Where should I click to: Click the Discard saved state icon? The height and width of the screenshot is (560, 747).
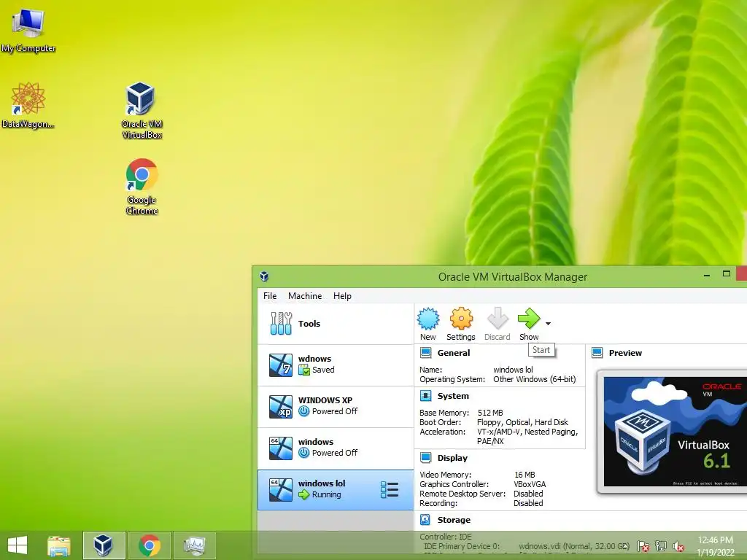click(x=498, y=319)
